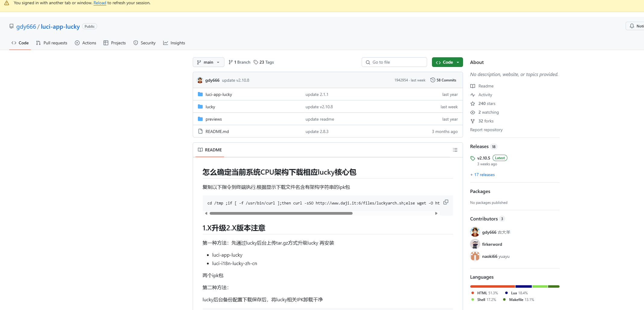Open the + 17 releases link
Screen dimensions: 644x310
[x=482, y=175]
